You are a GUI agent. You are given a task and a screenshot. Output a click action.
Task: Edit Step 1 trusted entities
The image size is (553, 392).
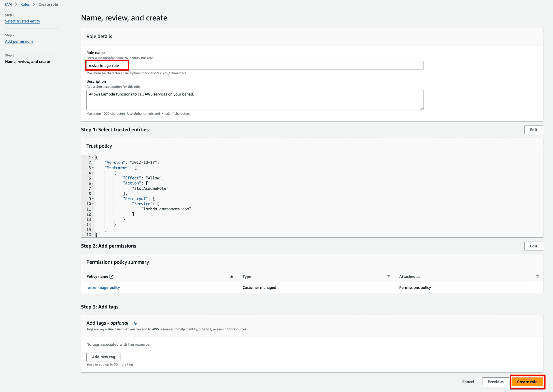click(x=533, y=130)
